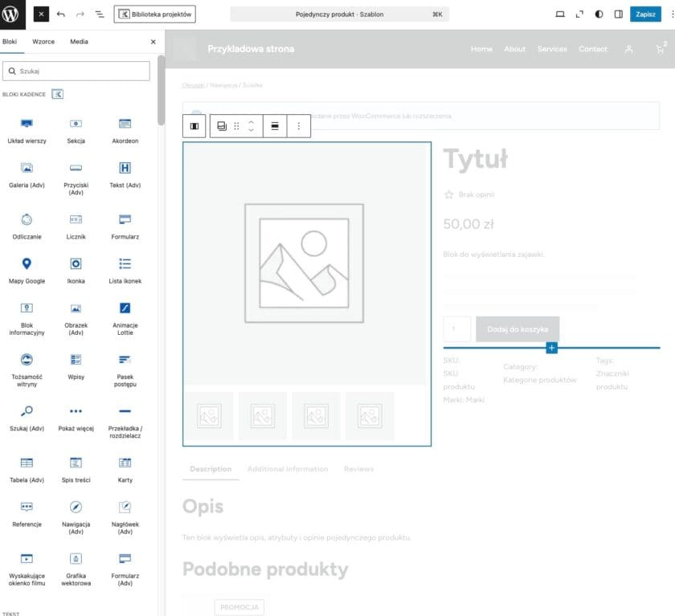Open the block alignment dropdown in toolbar
This screenshot has height=616, width=675.
click(275, 126)
